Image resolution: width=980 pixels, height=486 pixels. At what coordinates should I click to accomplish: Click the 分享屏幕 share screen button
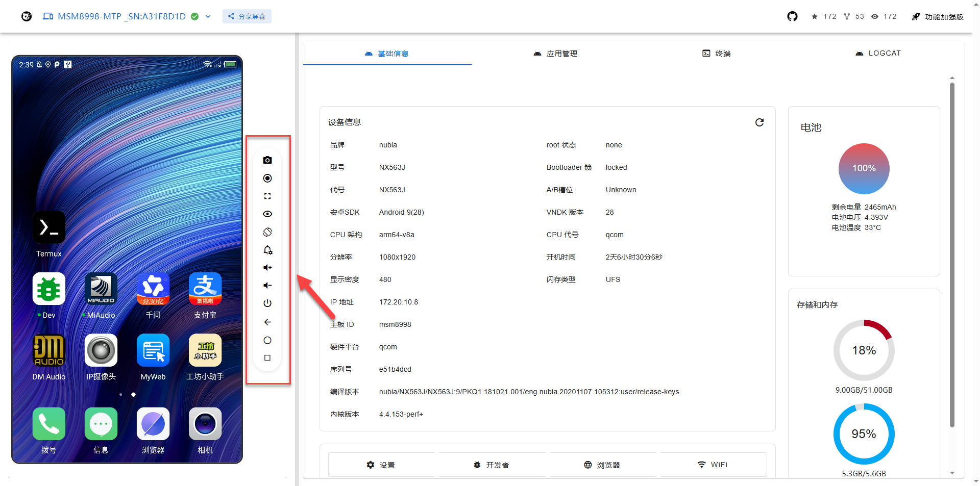point(247,16)
